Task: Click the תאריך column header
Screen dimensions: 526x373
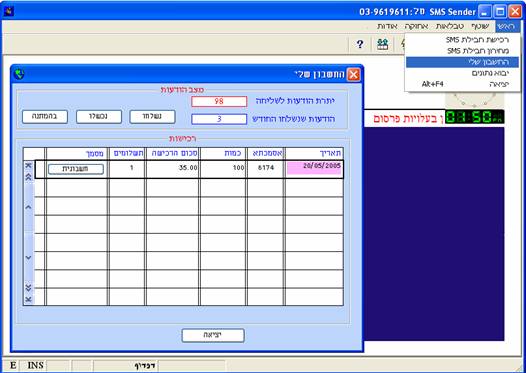Action: click(x=314, y=153)
